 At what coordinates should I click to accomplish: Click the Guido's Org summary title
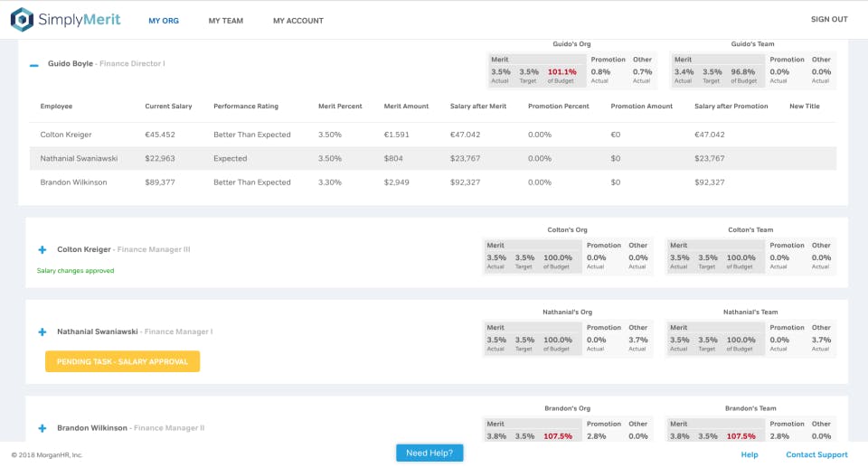pos(571,43)
